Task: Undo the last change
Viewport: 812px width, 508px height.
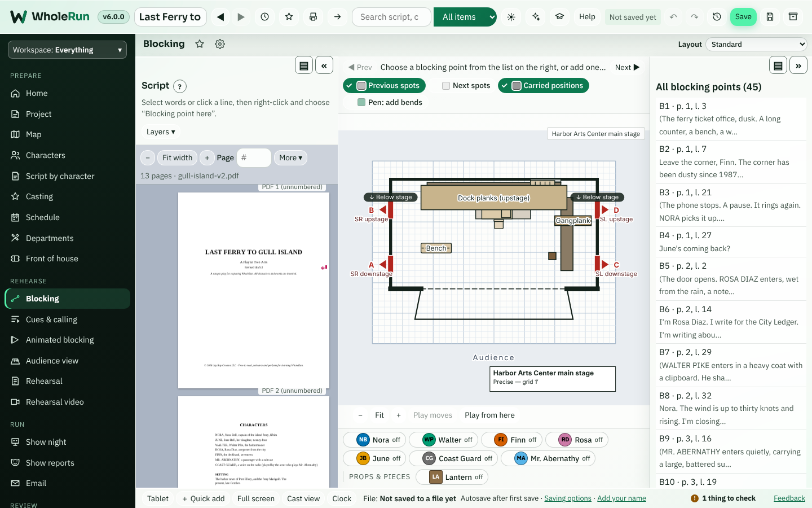Action: [x=673, y=17]
